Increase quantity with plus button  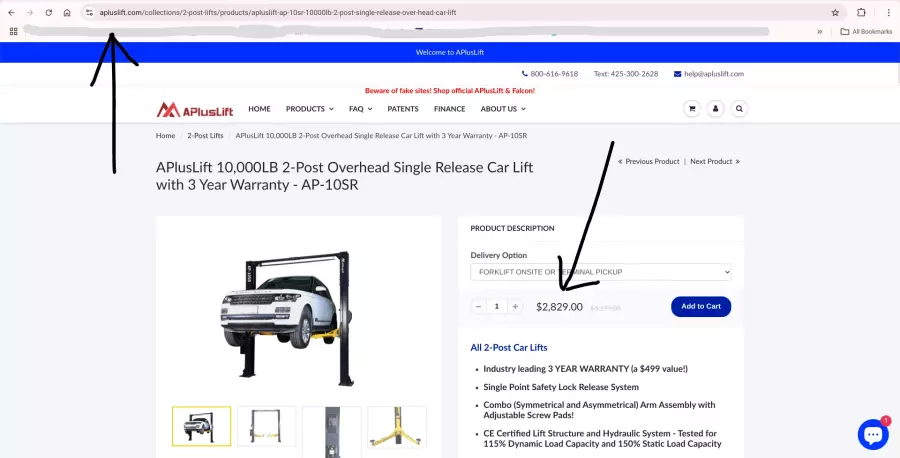click(x=515, y=306)
